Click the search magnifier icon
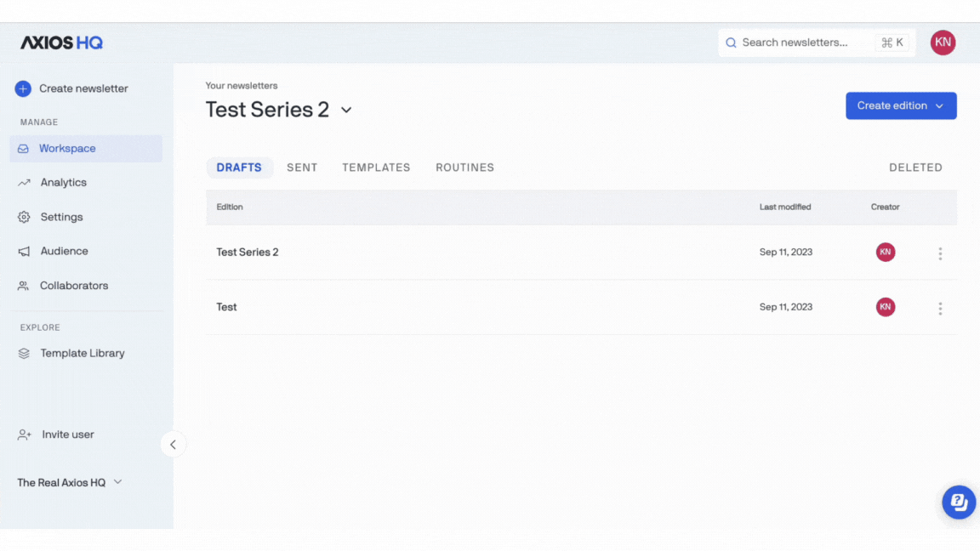 coord(731,43)
